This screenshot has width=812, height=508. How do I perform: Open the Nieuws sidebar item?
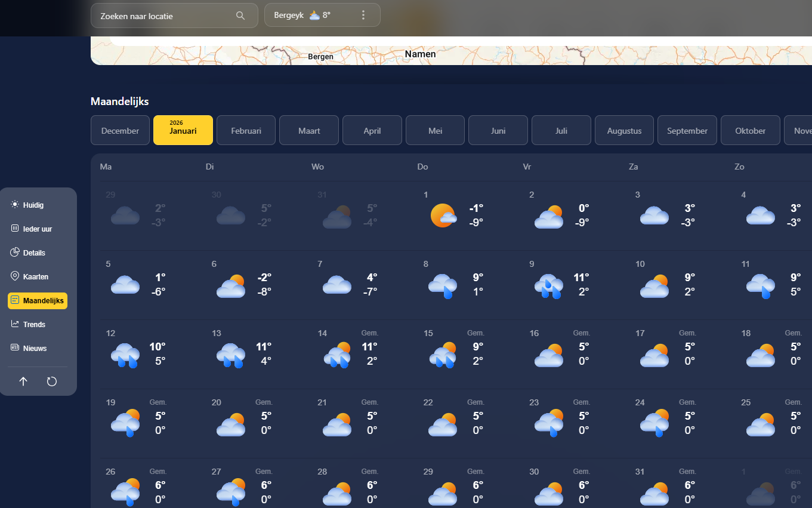point(38,348)
